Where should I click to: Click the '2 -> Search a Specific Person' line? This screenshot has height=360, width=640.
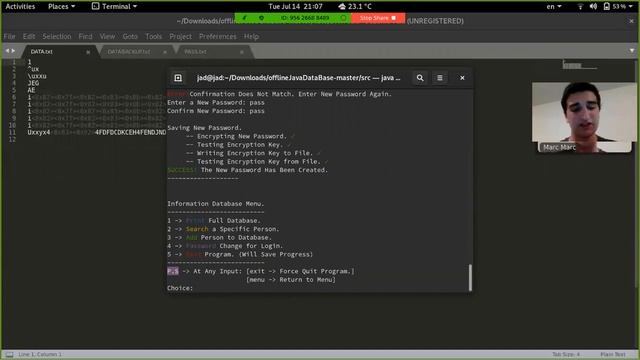[x=223, y=229]
